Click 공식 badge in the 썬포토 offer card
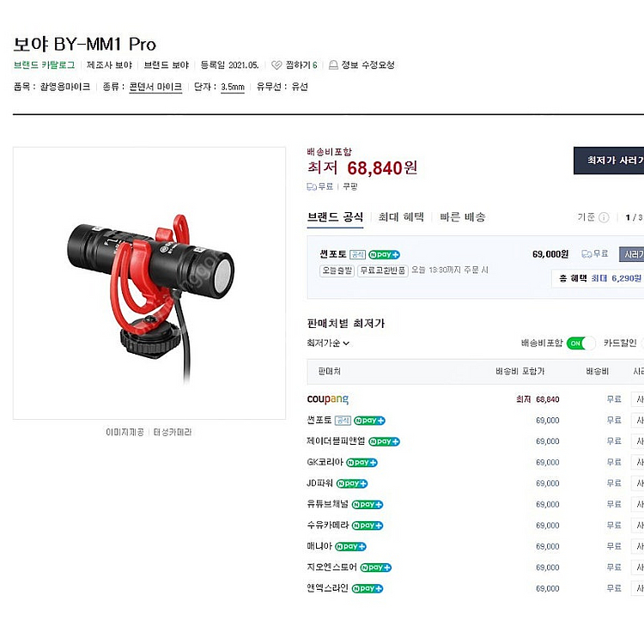The height and width of the screenshot is (644, 644). pos(357,255)
